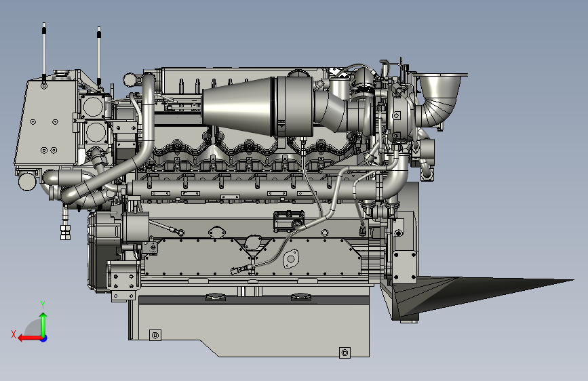Click the green Y axis arrow of the triad
588x381 pixels.
tap(43, 324)
